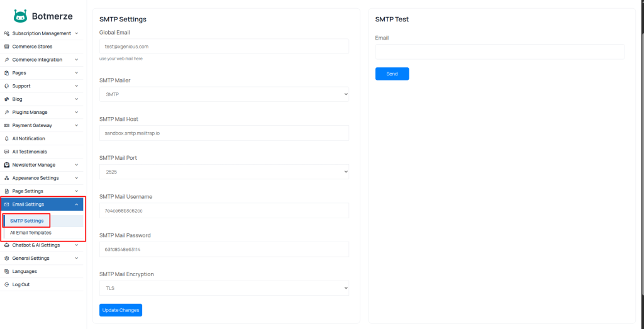Click the SMTP Mail Host field

(224, 133)
